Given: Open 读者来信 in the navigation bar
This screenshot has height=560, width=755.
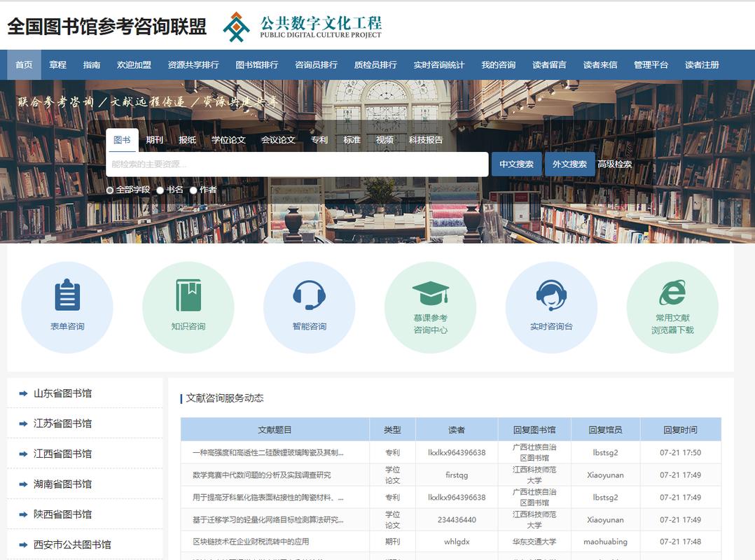Looking at the screenshot, I should click(x=600, y=65).
